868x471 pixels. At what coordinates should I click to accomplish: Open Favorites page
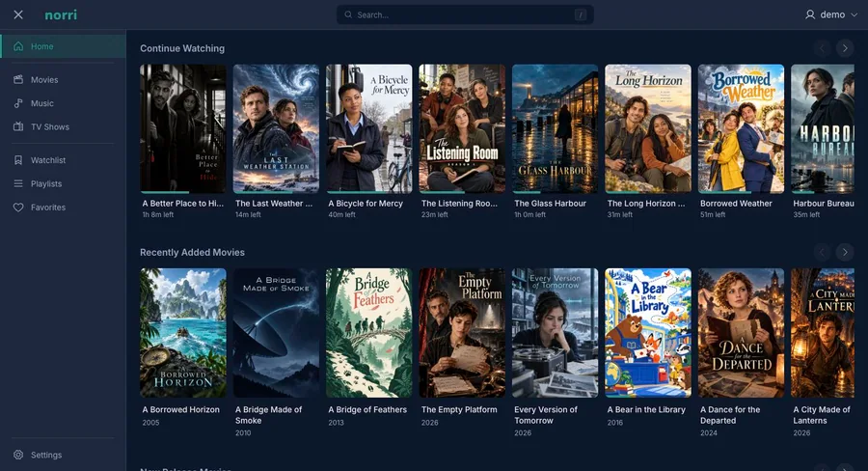pos(63,208)
